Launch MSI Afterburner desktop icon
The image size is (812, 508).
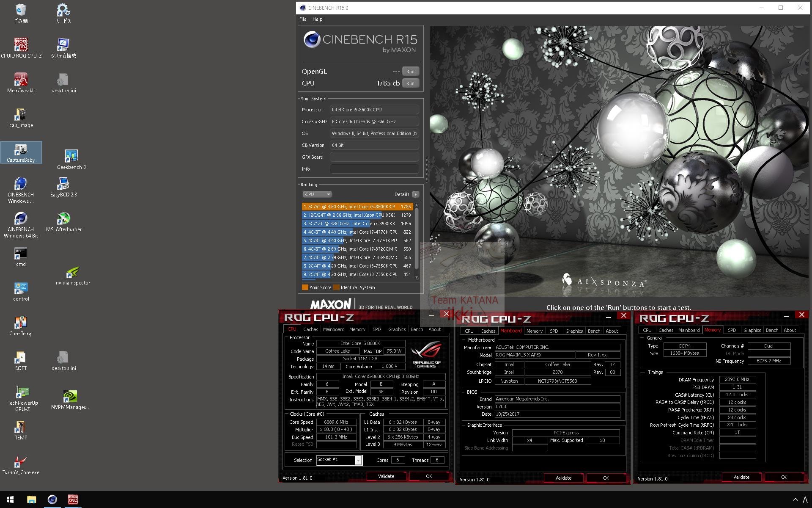(63, 222)
